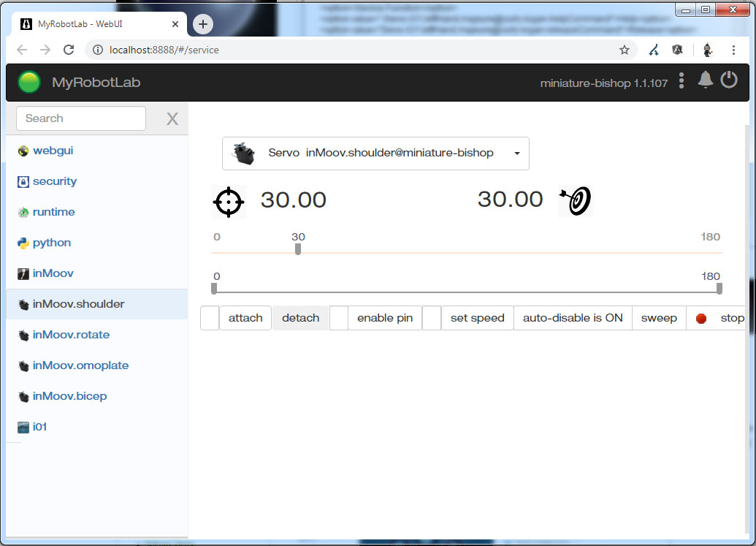The image size is (756, 546).
Task: Click the set speed button
Action: pos(477,318)
